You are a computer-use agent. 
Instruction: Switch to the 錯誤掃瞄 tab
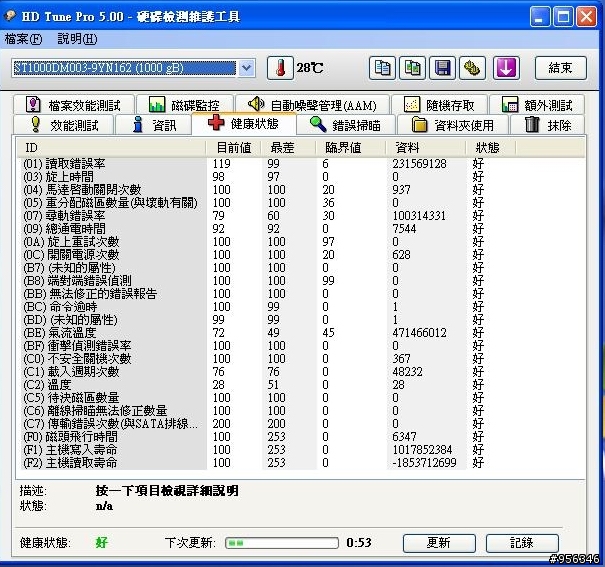coord(346,125)
